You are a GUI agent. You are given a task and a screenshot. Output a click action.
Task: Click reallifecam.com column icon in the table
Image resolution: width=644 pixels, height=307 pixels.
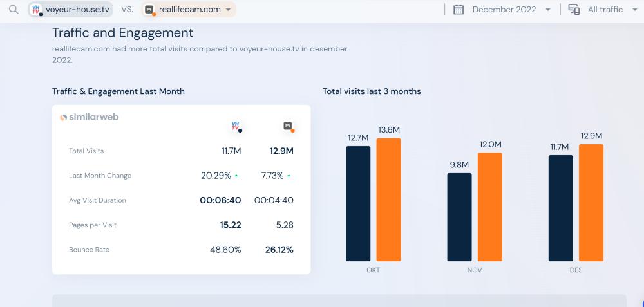[x=289, y=126]
